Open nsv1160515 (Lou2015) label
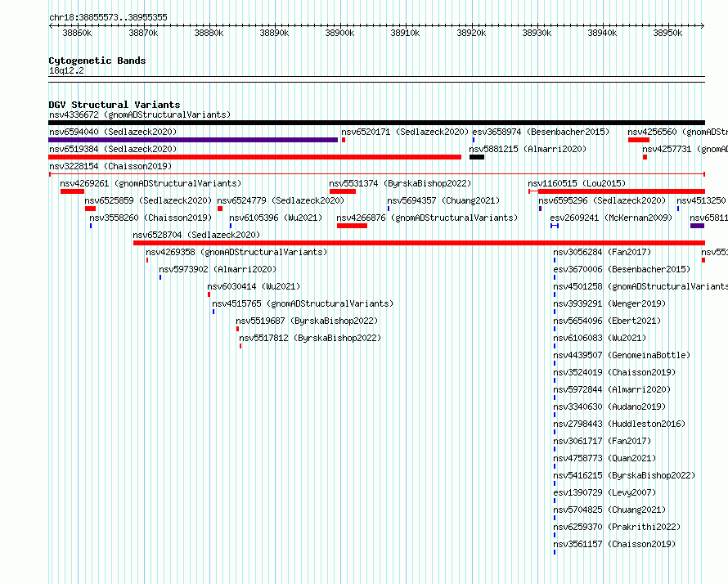728x584 pixels. [577, 183]
